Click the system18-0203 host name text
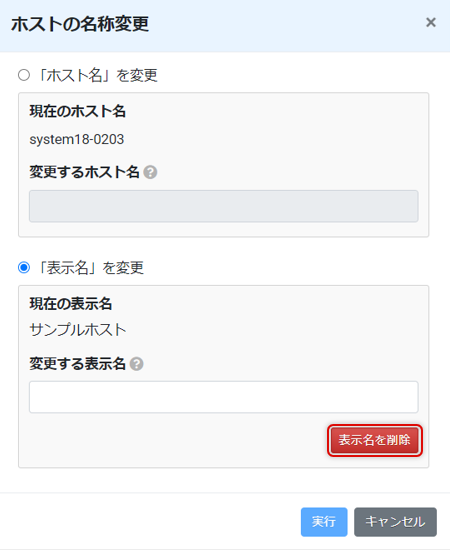 click(77, 140)
